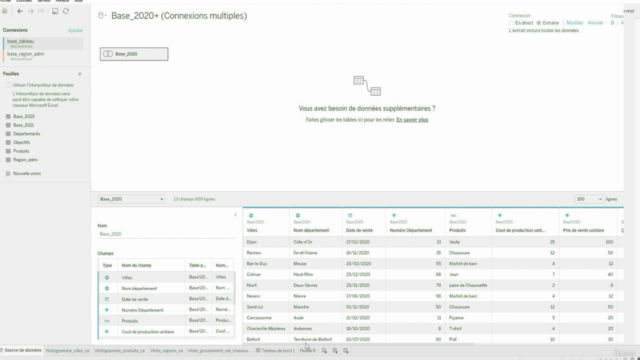Open the row count lignes dropdown
Image resolution: width=640 pixels, height=360 pixels.
tap(589, 199)
